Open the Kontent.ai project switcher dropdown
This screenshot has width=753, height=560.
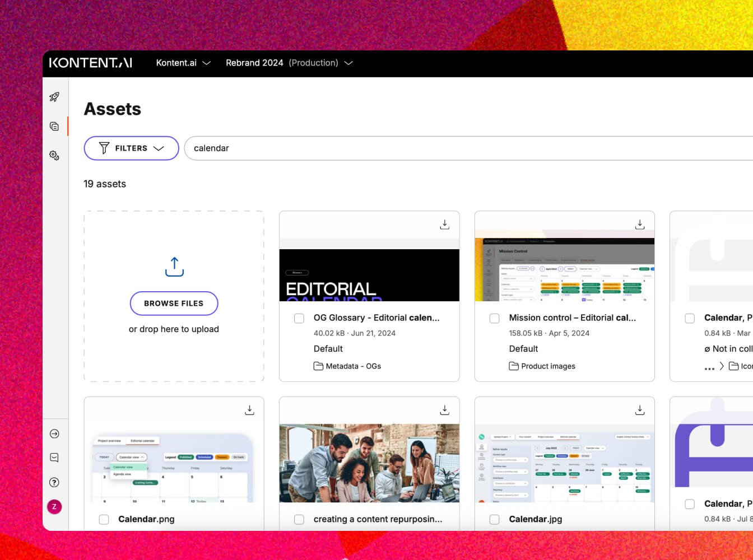tap(183, 63)
